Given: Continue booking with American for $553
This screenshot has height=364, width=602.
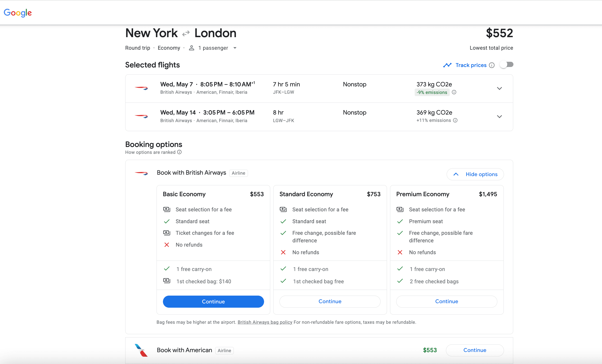Looking at the screenshot, I should point(475,350).
